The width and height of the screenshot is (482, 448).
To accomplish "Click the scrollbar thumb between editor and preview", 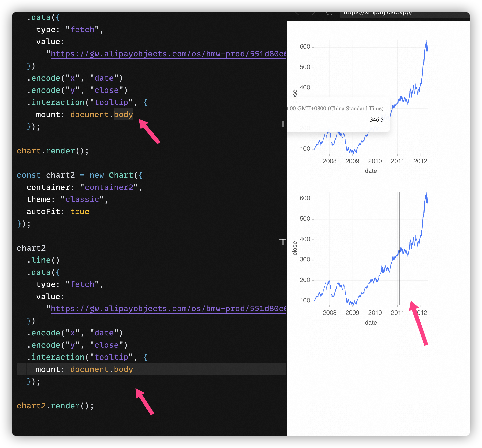I will click(x=282, y=124).
